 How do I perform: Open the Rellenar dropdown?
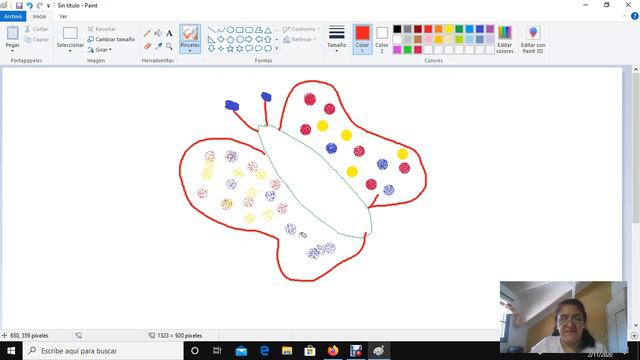[300, 40]
